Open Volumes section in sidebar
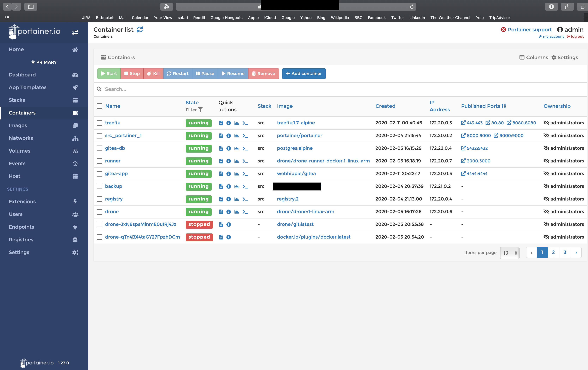 (x=44, y=151)
